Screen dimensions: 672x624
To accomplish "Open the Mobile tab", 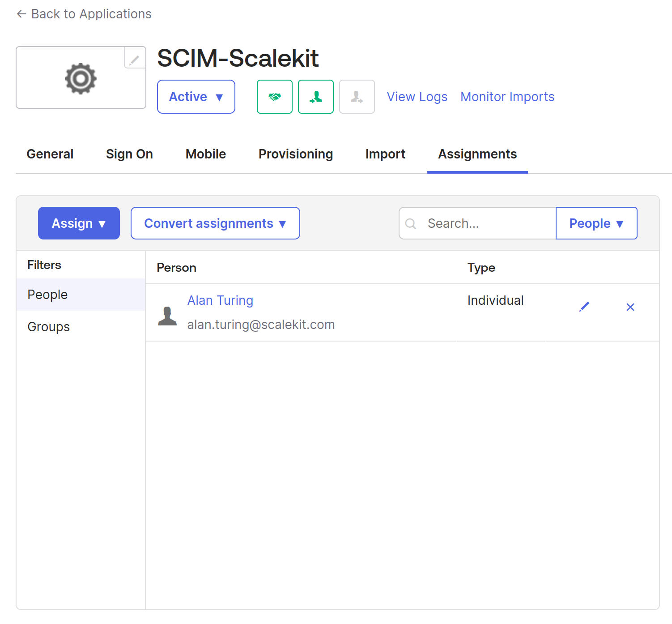I will pos(206,154).
